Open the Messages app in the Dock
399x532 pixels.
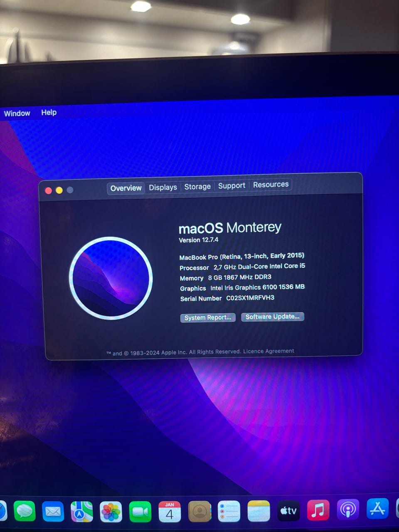[25, 511]
